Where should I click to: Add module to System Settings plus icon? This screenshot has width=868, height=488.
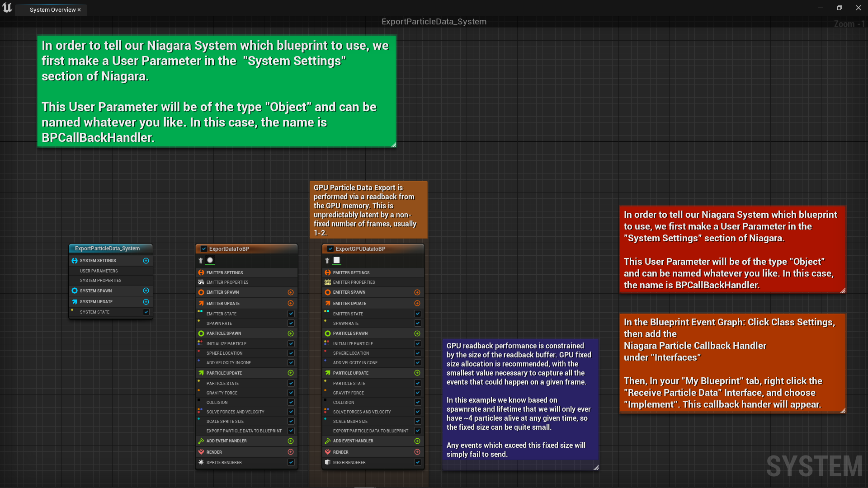pos(146,261)
